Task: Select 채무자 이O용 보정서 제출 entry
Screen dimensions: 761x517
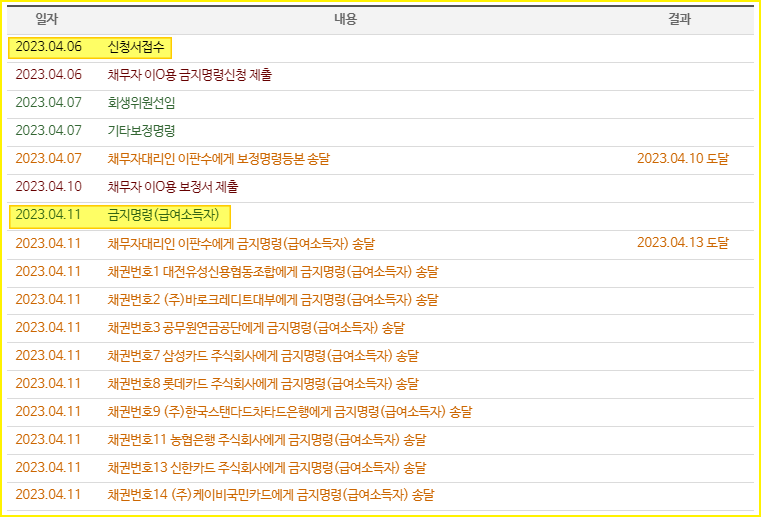Action: tap(173, 187)
